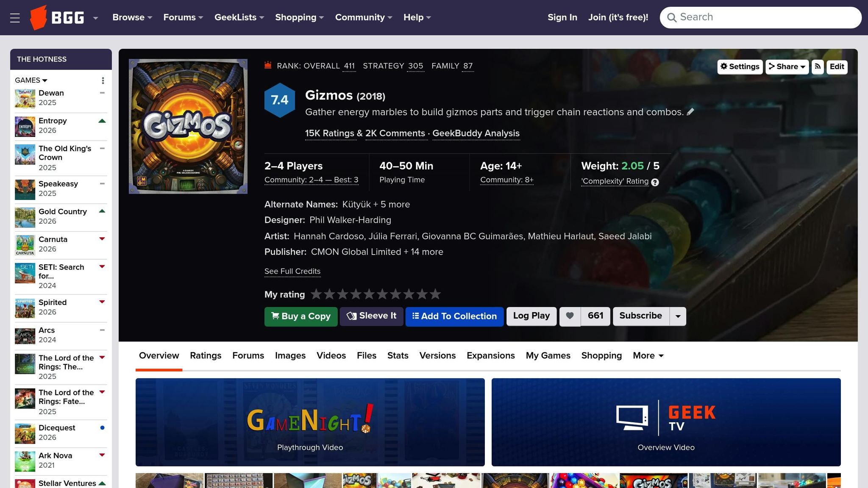Open the Share dropdown

tap(787, 67)
